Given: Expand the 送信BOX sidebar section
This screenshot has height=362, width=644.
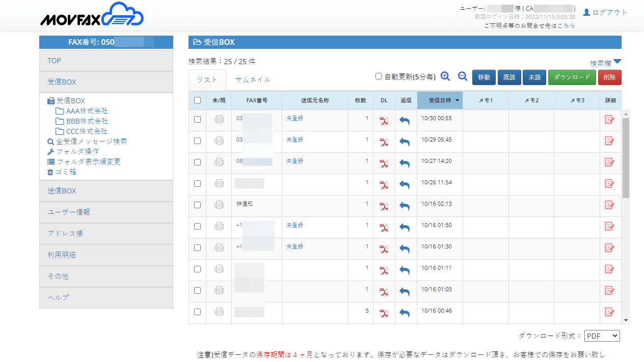Looking at the screenshot, I should point(106,191).
